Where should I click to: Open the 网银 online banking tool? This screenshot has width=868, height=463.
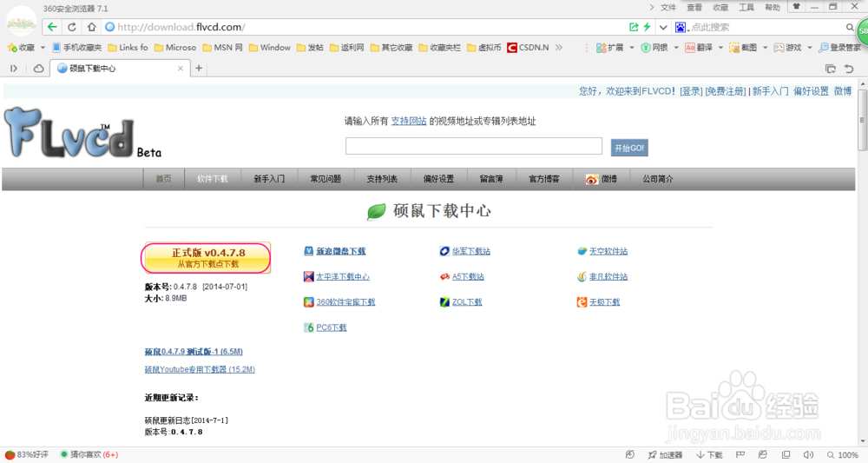click(654, 48)
